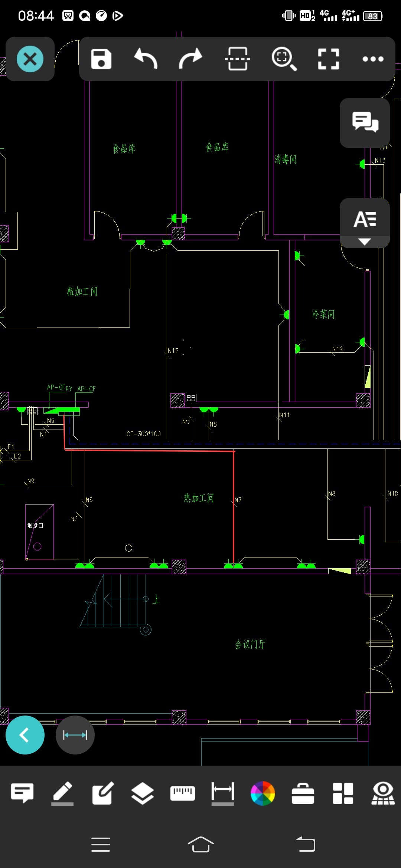Screen dimensions: 401x868
Task: Tap the Android recent apps navigation button
Action: (x=101, y=844)
